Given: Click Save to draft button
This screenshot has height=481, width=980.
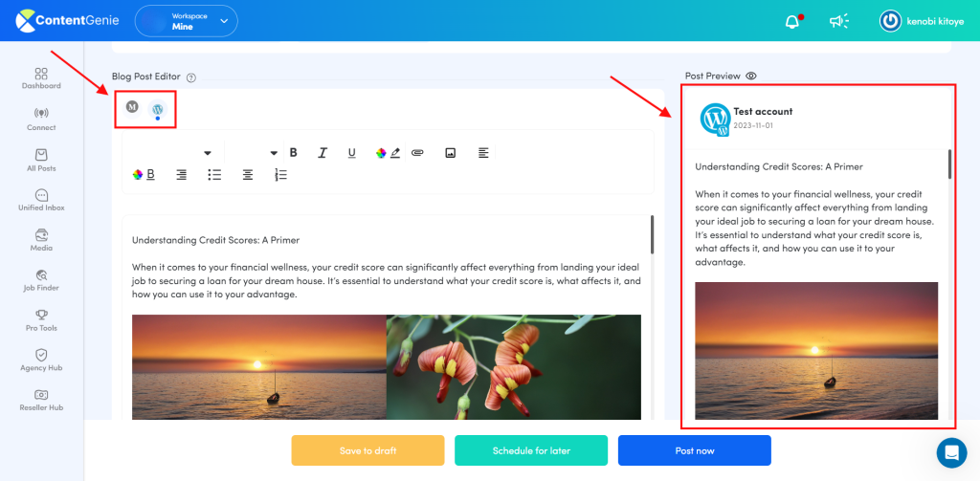Looking at the screenshot, I should click(x=367, y=450).
